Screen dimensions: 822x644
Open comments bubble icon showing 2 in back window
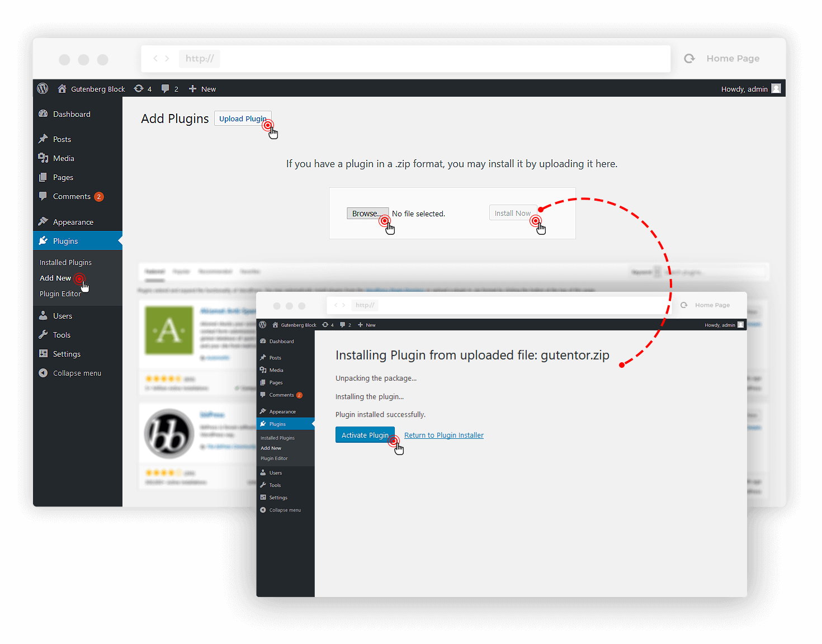165,88
